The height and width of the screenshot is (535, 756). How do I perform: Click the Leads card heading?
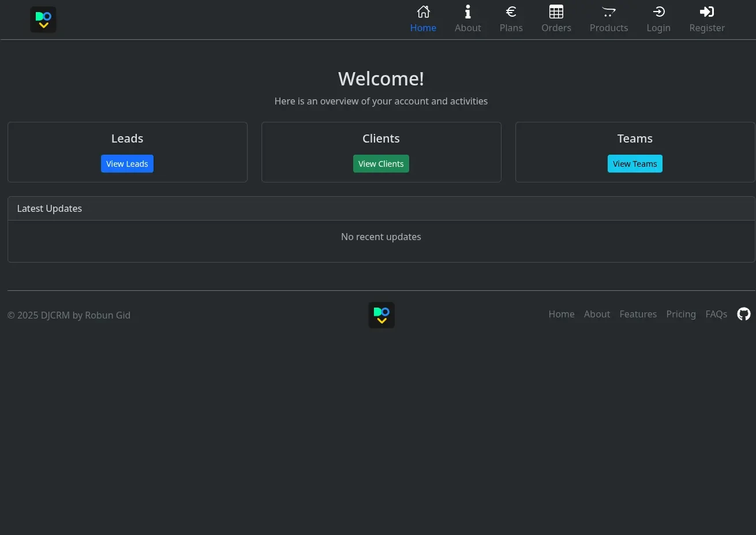127,139
